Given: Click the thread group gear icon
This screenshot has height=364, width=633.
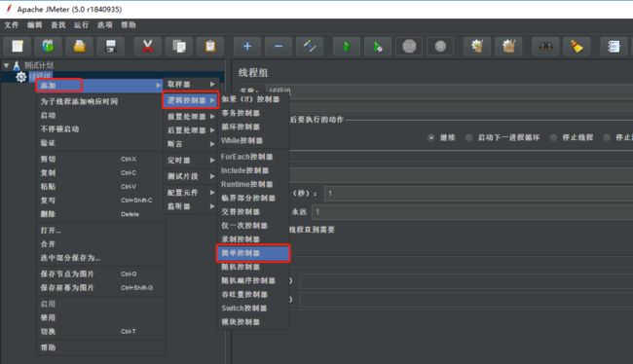Looking at the screenshot, I should click(21, 77).
